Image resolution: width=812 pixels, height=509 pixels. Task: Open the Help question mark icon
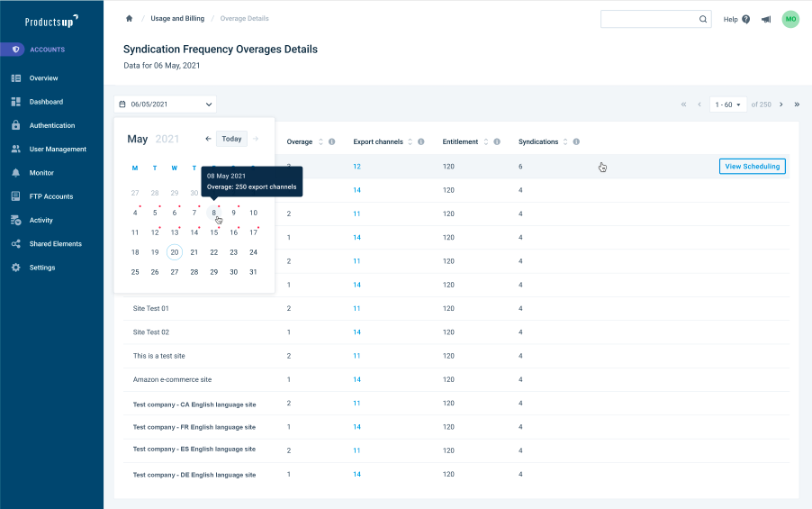click(745, 19)
